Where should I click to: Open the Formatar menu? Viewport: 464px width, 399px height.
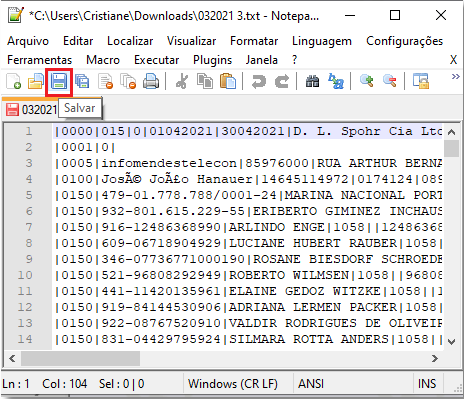tap(254, 41)
